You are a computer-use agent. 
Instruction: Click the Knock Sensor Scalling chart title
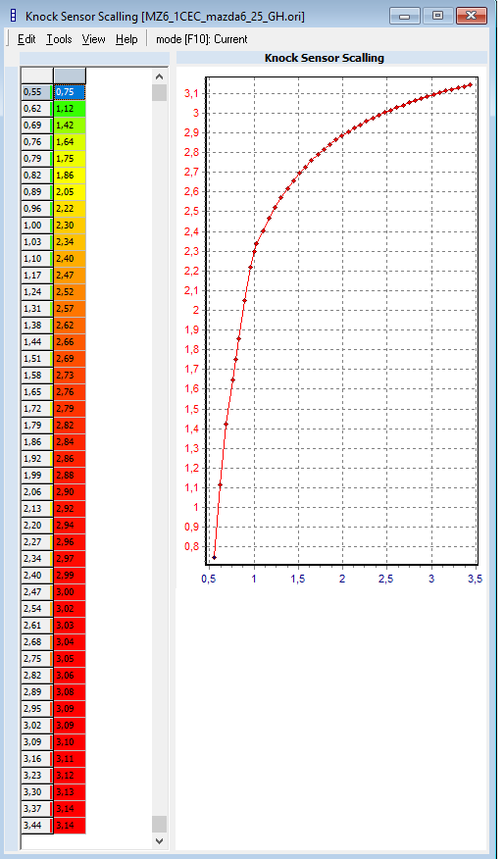(x=325, y=58)
